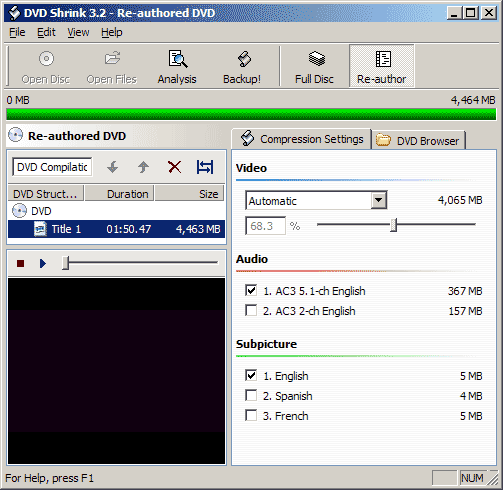The width and height of the screenshot is (503, 490).
Task: Click the DVD Shrink app icon in title bar
Action: (x=14, y=13)
